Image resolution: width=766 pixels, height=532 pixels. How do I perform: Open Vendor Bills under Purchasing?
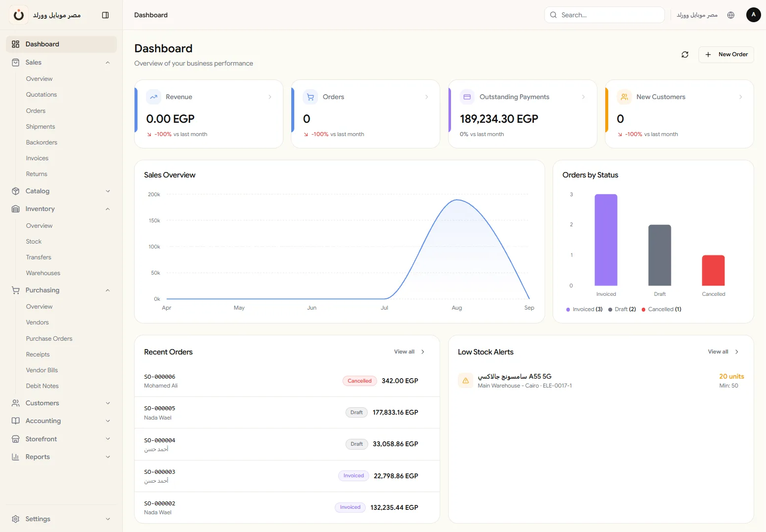(x=42, y=370)
